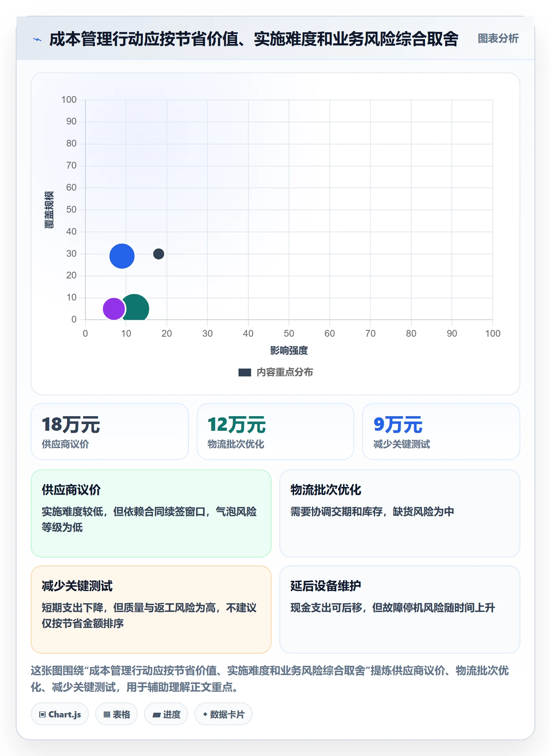Click the 覆盖规模 y-axis title
The width and height of the screenshot is (551, 756).
coord(49,210)
